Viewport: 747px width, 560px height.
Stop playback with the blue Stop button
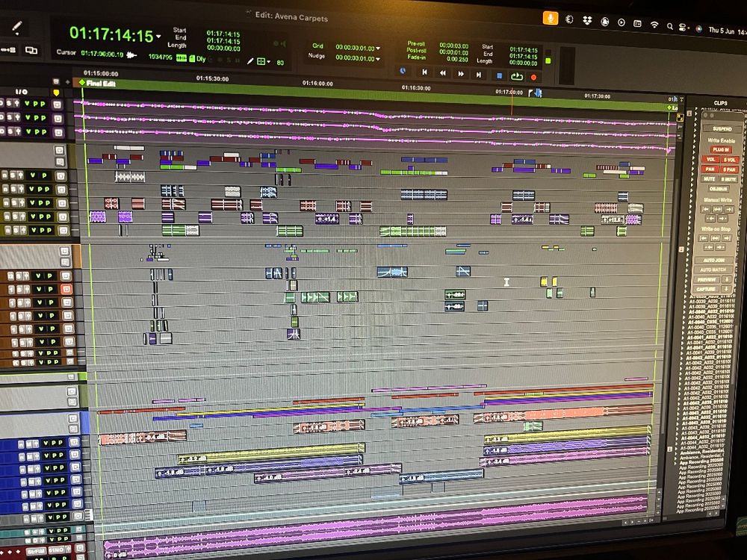(499, 75)
